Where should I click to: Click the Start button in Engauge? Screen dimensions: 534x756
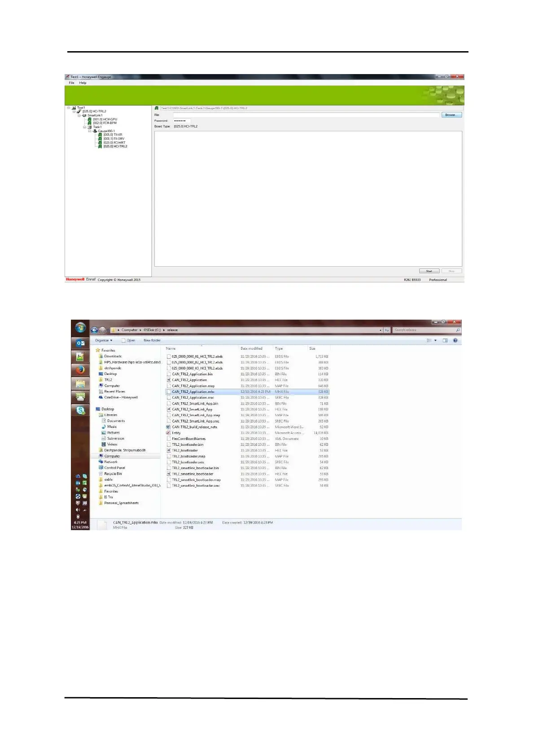429,271
